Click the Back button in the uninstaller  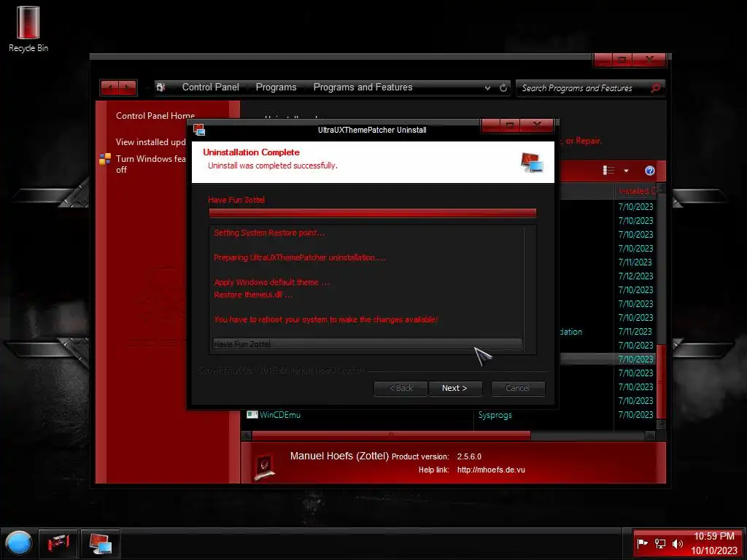click(401, 388)
